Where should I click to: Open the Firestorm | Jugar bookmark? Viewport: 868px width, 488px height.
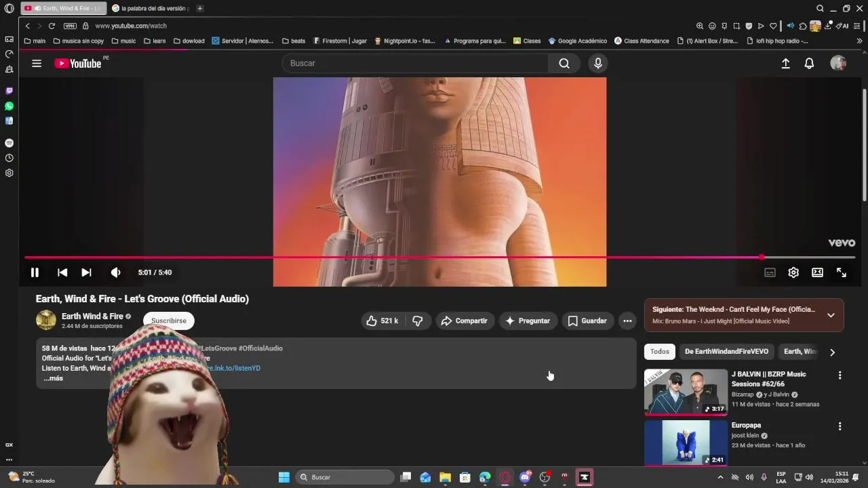click(340, 41)
